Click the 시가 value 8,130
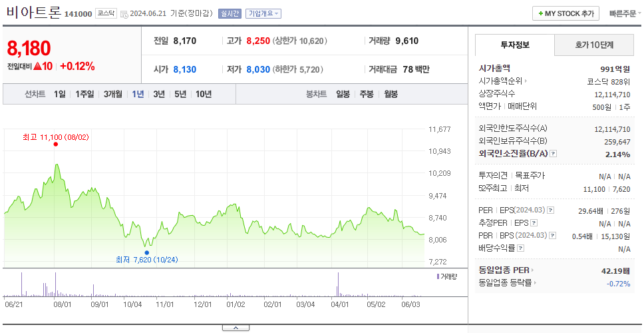The height and width of the screenshot is (333, 644). point(185,69)
